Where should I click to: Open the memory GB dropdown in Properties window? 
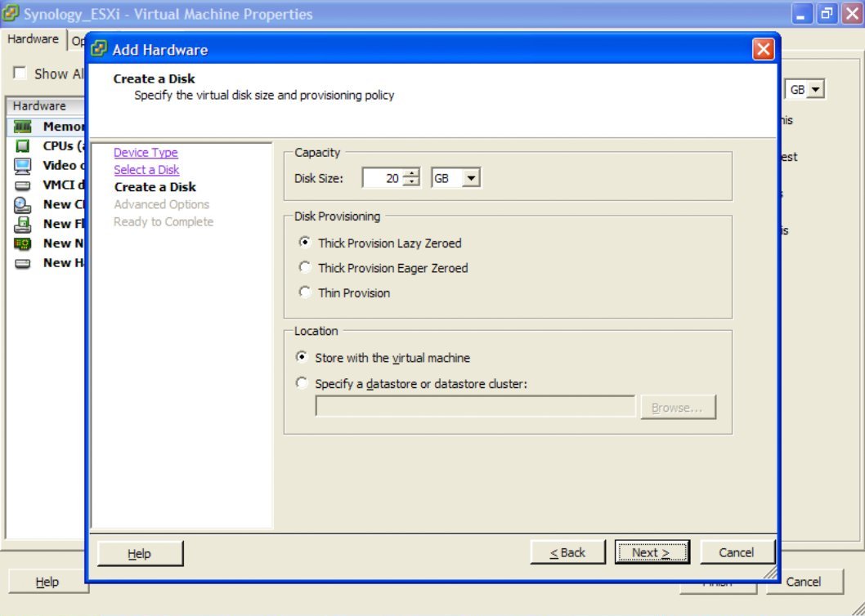[x=816, y=89]
